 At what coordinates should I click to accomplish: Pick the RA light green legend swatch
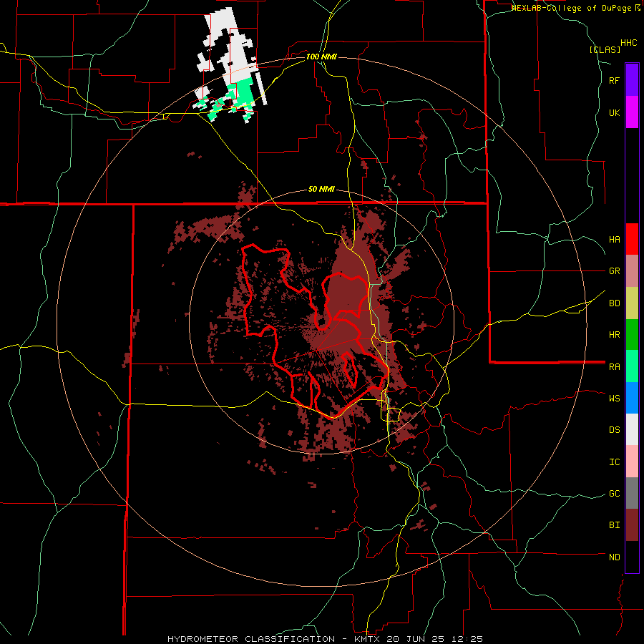632,366
